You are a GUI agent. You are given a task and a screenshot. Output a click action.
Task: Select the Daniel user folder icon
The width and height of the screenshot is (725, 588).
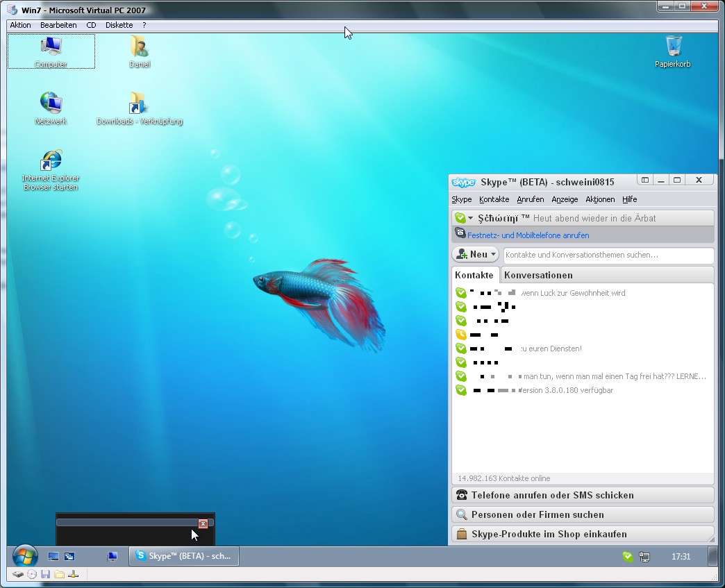point(140,51)
